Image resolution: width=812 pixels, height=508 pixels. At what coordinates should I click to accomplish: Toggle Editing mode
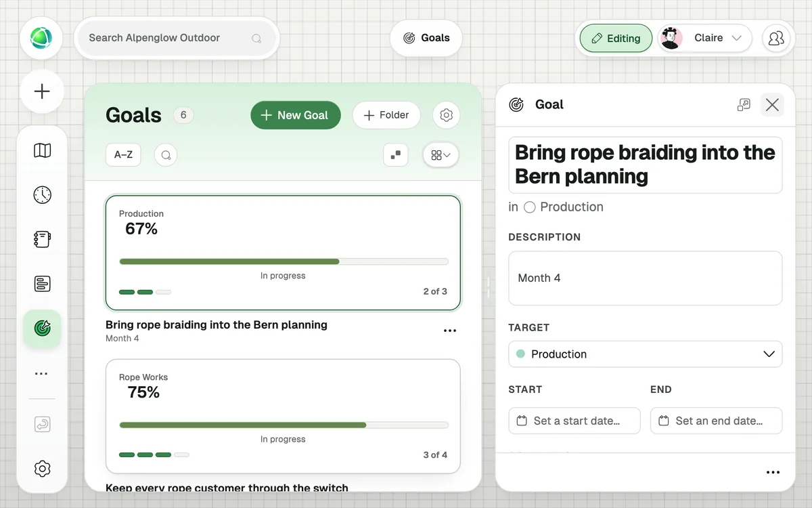click(616, 38)
